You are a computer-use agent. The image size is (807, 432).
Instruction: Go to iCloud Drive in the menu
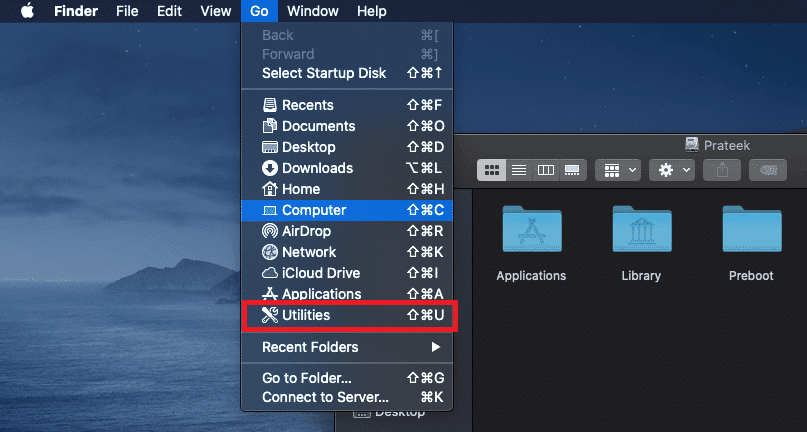tap(347, 273)
